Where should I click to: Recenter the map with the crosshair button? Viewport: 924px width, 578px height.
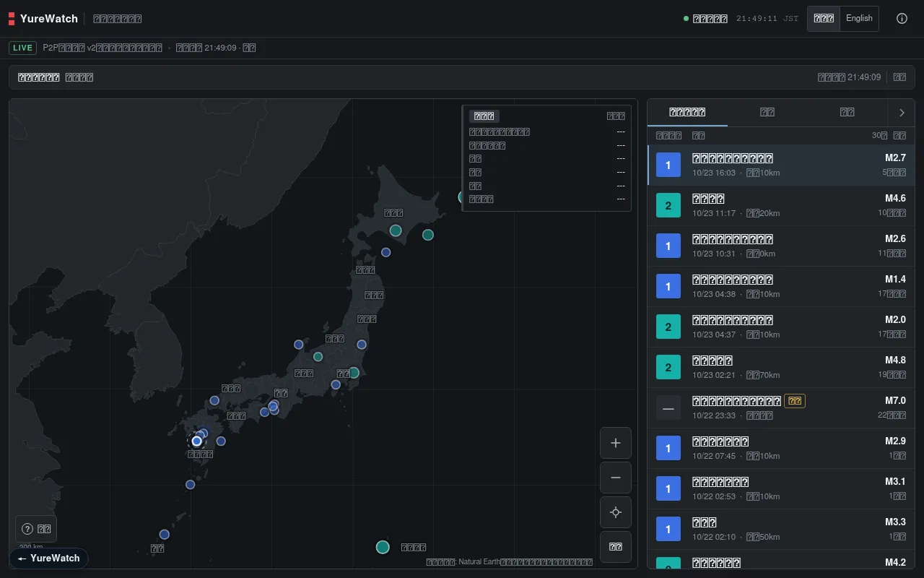point(616,512)
